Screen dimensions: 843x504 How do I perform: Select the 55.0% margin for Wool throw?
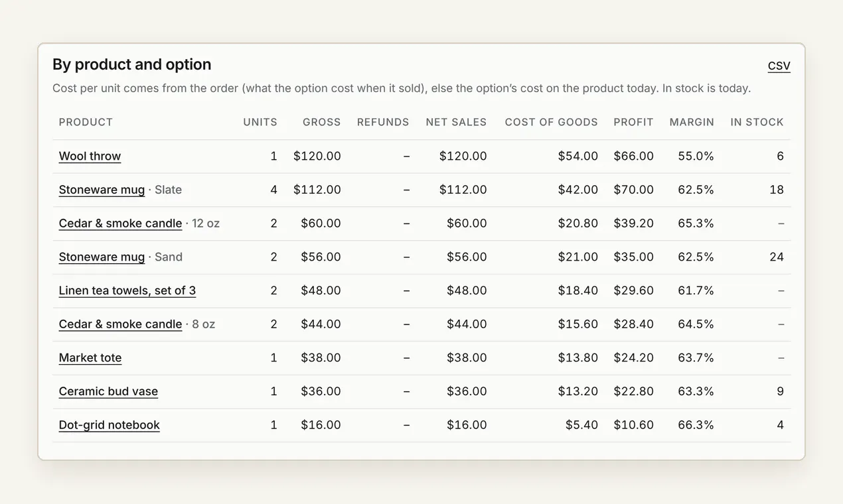pyautogui.click(x=696, y=157)
